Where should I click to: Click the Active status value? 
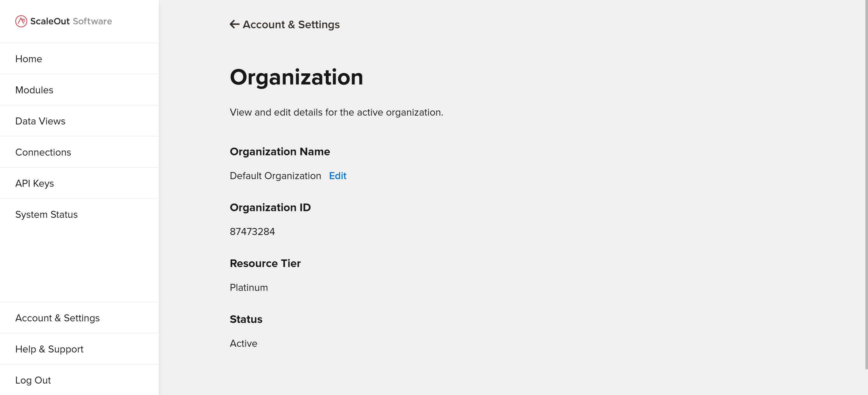coord(243,344)
